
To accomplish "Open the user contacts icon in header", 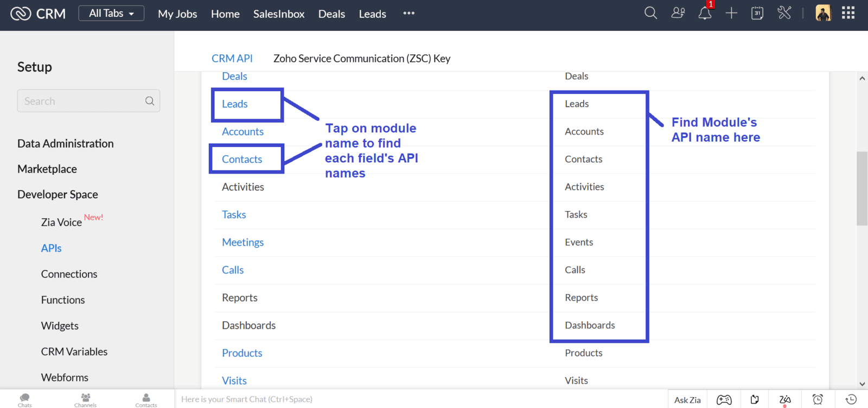I will (678, 13).
